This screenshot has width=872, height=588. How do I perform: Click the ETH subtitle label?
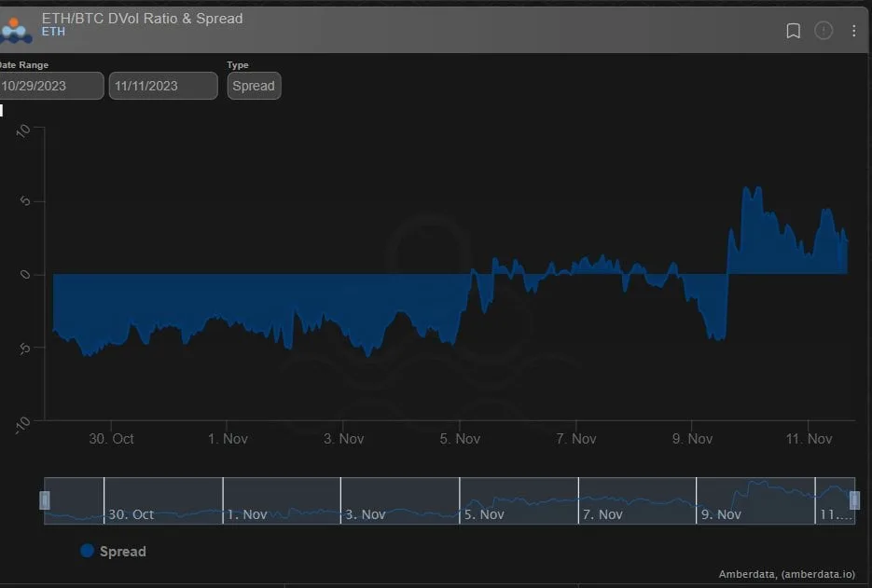53,32
